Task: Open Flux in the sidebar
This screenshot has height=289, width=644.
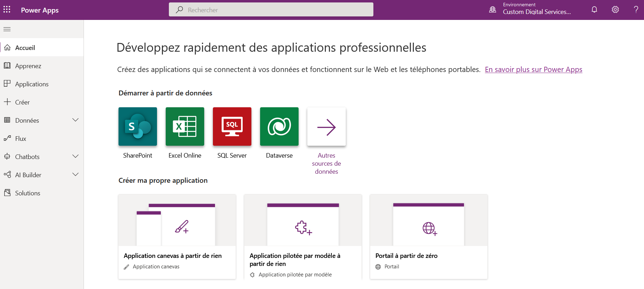Action: click(x=42, y=138)
